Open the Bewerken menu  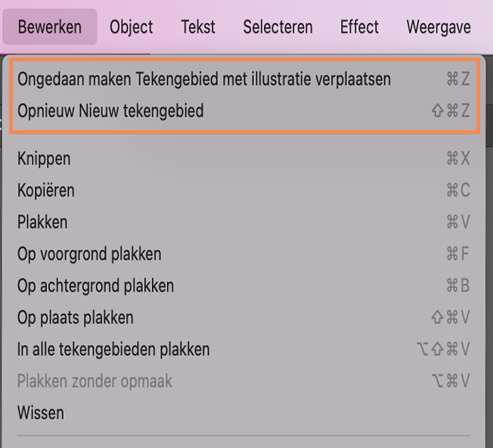49,27
